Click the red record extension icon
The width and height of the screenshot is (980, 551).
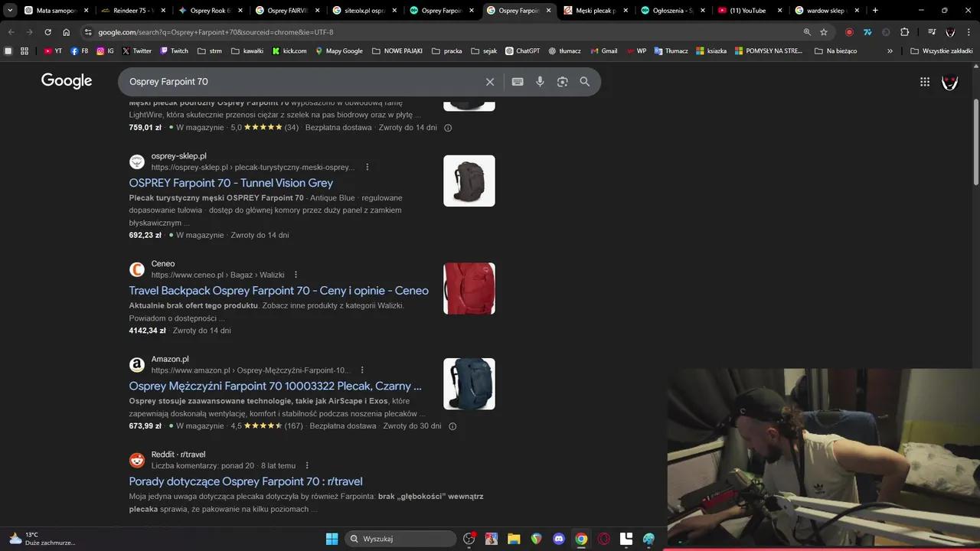coord(849,32)
